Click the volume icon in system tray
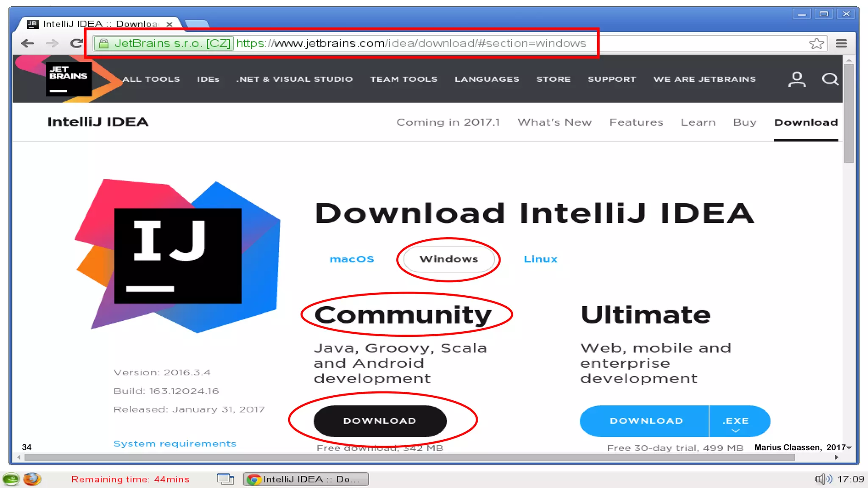Screen dimensions: 868x488 point(823,479)
